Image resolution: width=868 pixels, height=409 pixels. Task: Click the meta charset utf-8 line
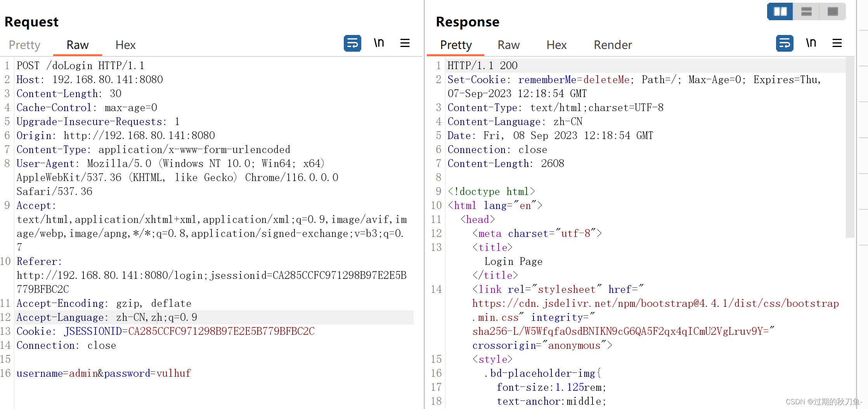[x=537, y=233]
